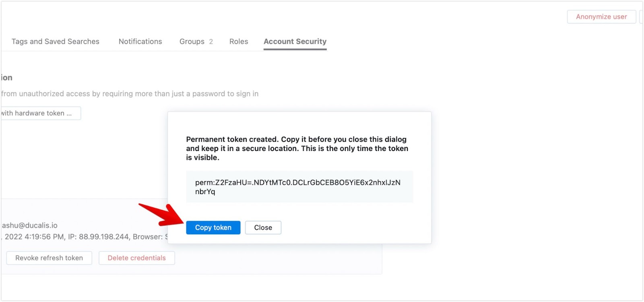
Task: Select the Roles tab
Action: pyautogui.click(x=239, y=41)
